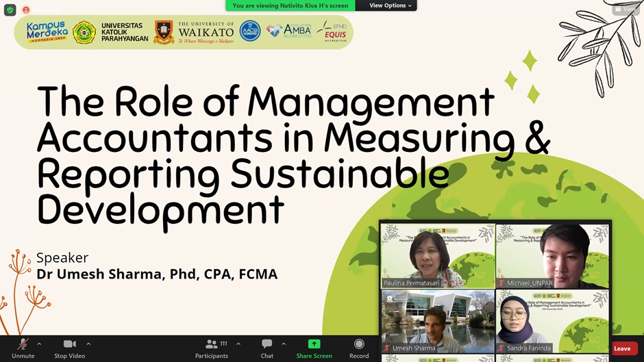The width and height of the screenshot is (644, 362).
Task: Select Paulina Permatasari's video thumbnail
Action: 438,255
